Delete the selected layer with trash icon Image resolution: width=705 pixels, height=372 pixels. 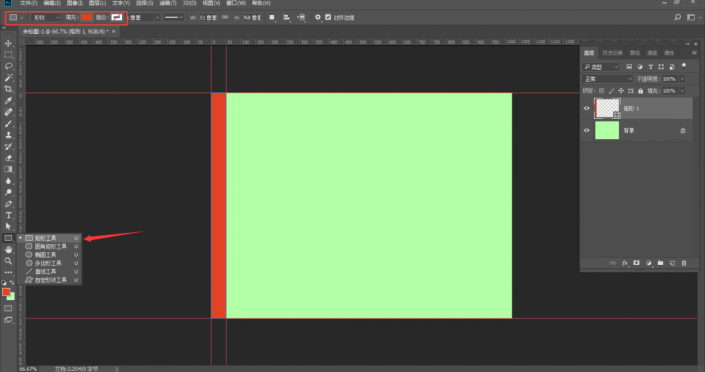click(684, 263)
